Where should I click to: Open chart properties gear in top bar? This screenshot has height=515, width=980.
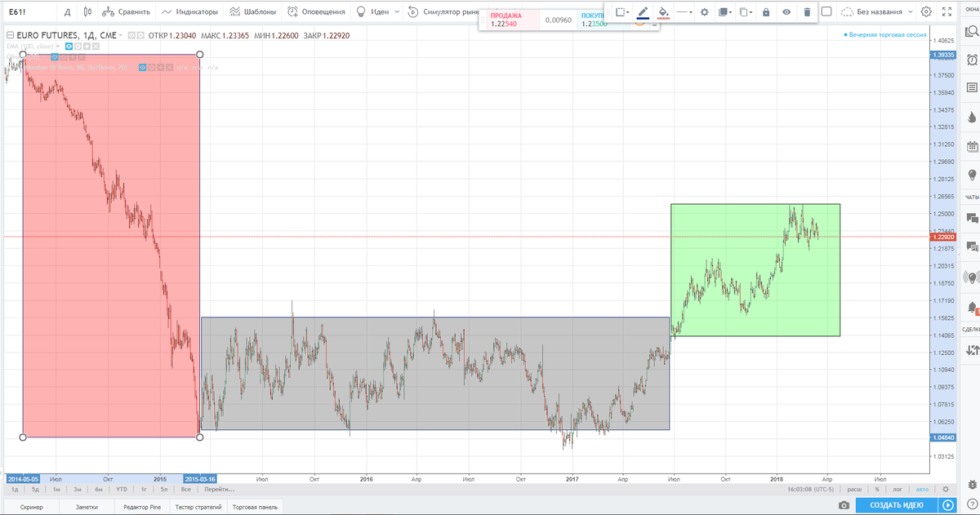point(925,12)
